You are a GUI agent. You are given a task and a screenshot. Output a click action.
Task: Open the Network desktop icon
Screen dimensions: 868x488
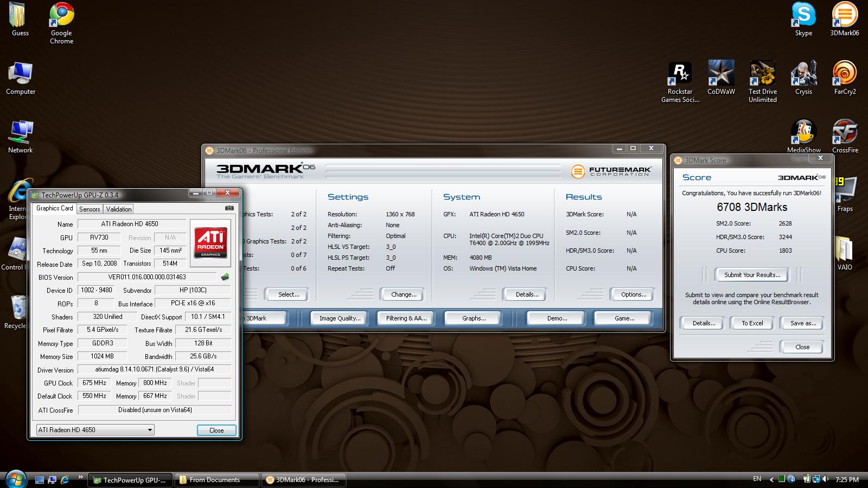click(x=21, y=137)
